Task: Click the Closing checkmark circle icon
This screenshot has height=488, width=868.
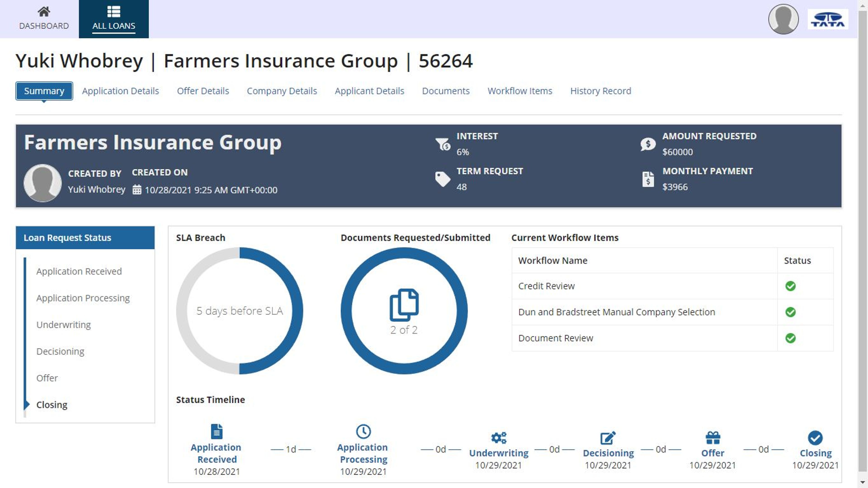Action: pyautogui.click(x=815, y=438)
